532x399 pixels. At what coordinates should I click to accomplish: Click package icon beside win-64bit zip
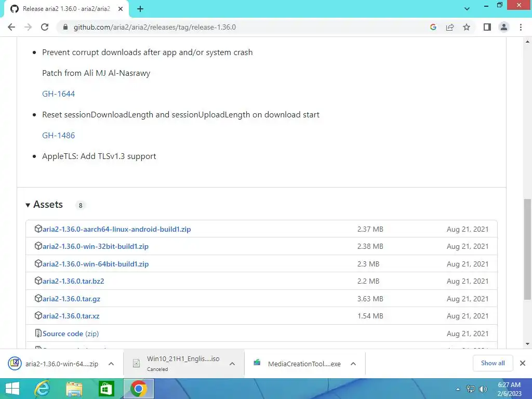click(x=38, y=263)
